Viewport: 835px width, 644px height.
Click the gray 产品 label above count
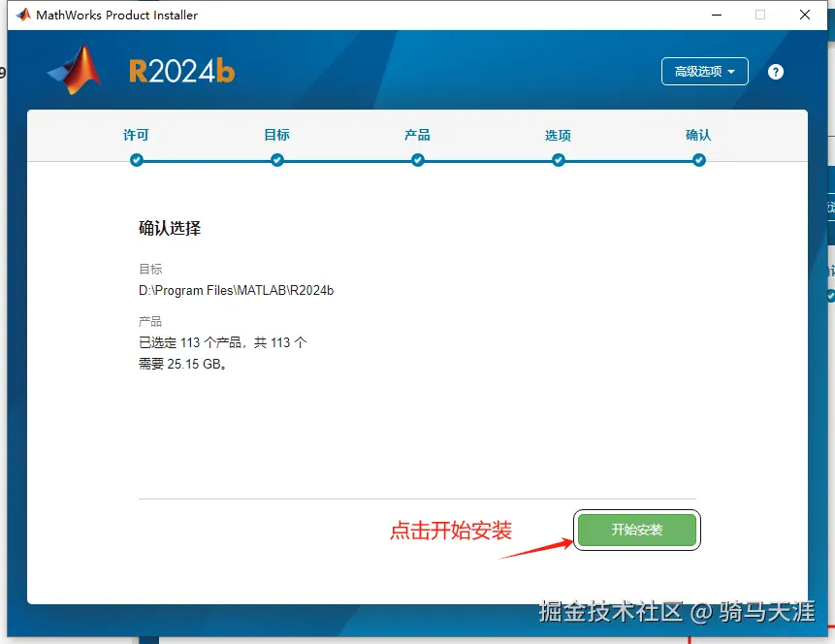150,321
